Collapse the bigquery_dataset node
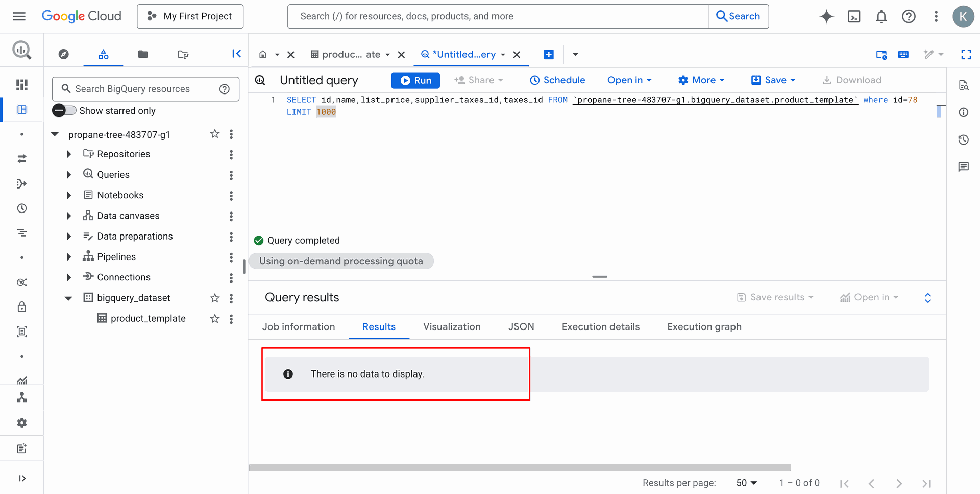 (68, 298)
